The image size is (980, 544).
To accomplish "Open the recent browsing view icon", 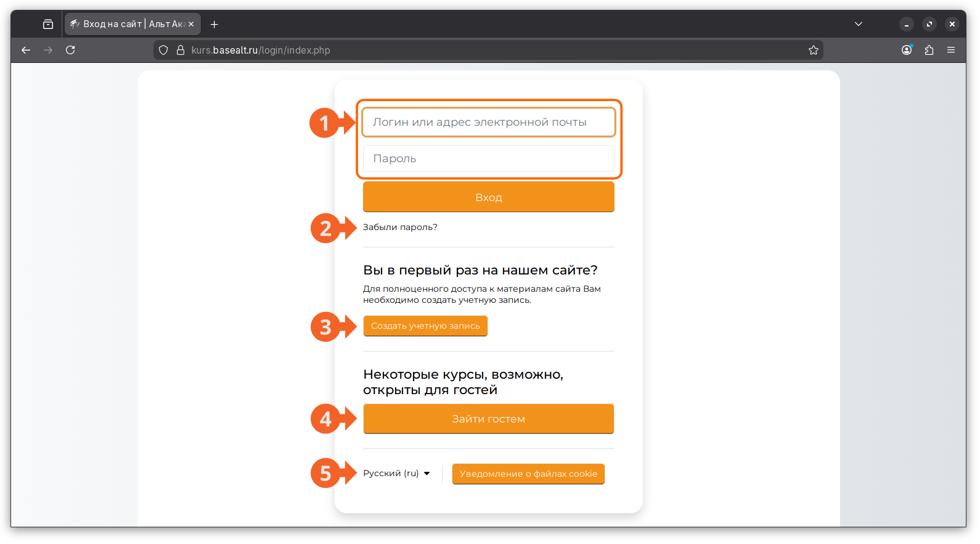I will point(48,24).
